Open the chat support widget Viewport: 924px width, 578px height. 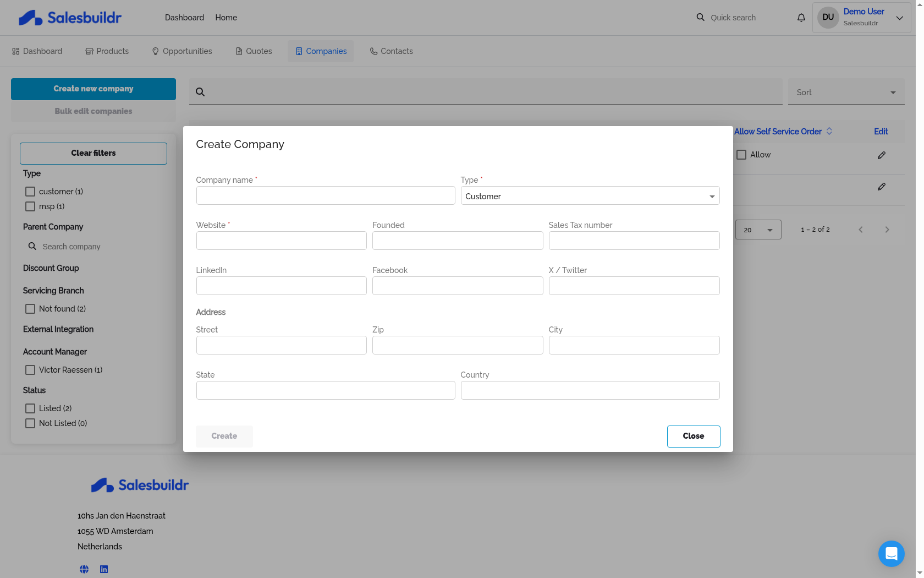click(892, 553)
